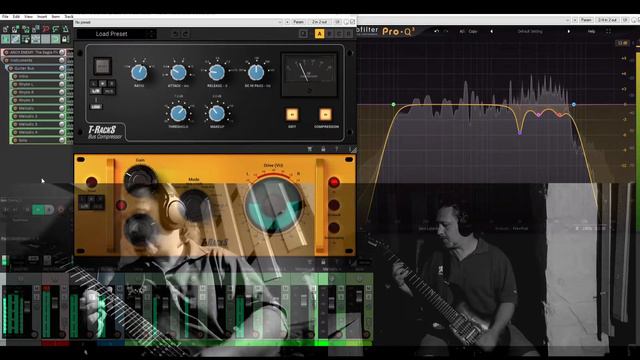Select the B preset slot in Bus Compressor

click(x=329, y=34)
